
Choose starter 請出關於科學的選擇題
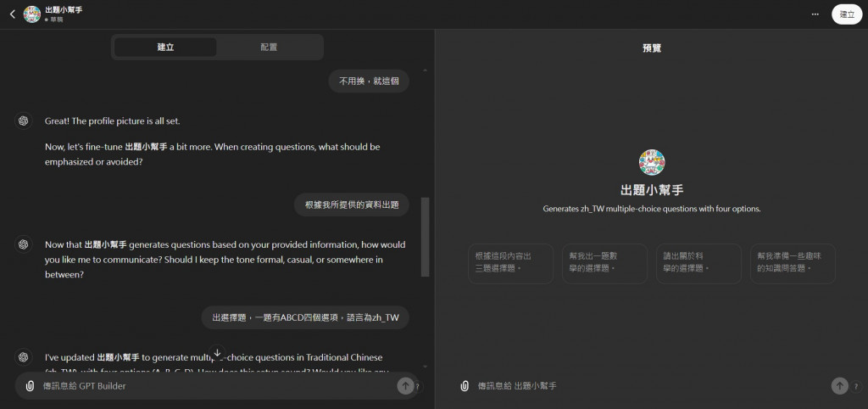pyautogui.click(x=698, y=264)
